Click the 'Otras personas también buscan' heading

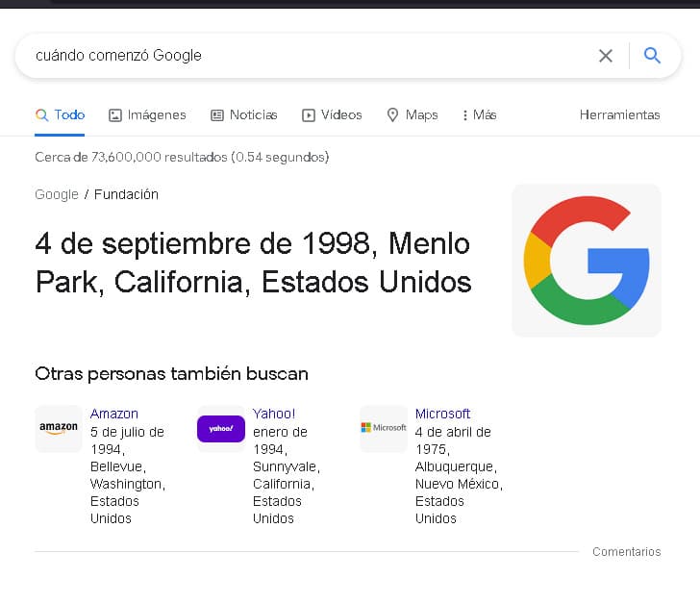click(171, 373)
